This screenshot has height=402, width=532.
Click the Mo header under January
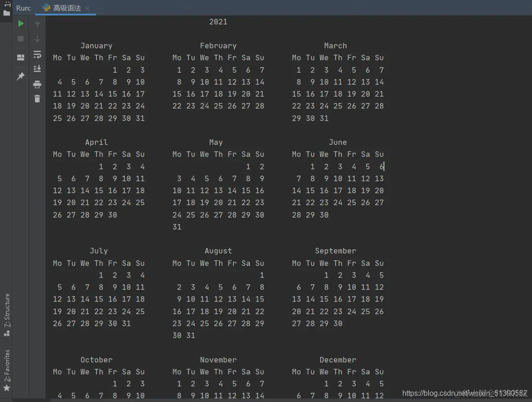coord(57,57)
